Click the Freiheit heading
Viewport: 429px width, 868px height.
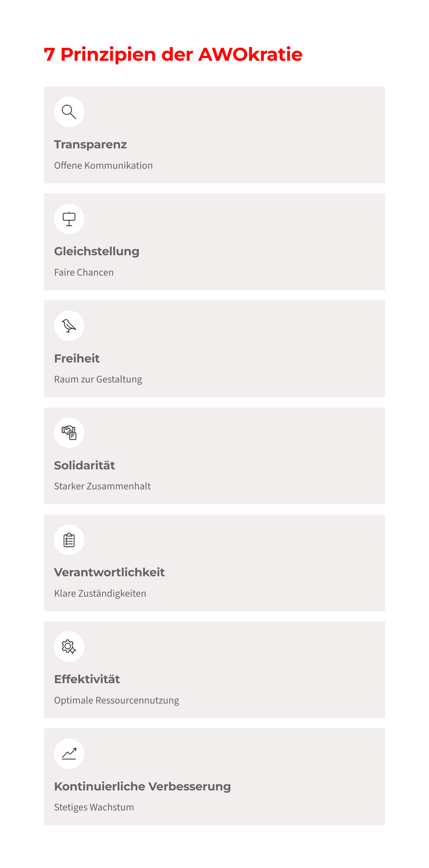(77, 358)
